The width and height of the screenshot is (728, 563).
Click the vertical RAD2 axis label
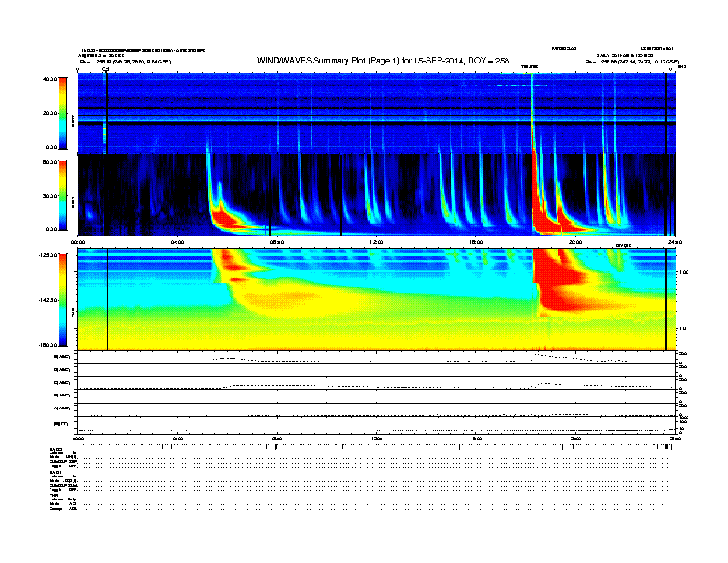[73, 121]
